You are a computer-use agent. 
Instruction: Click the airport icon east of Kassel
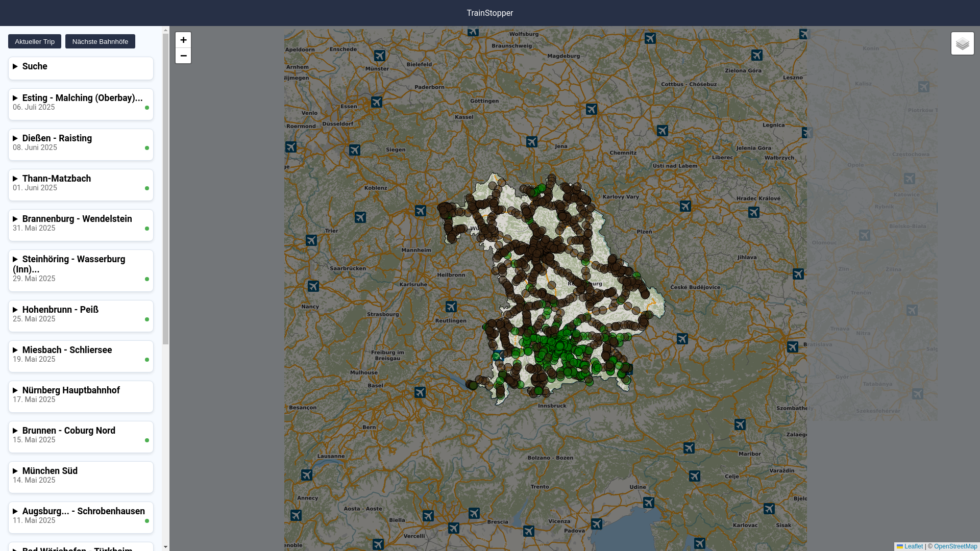[592, 109]
